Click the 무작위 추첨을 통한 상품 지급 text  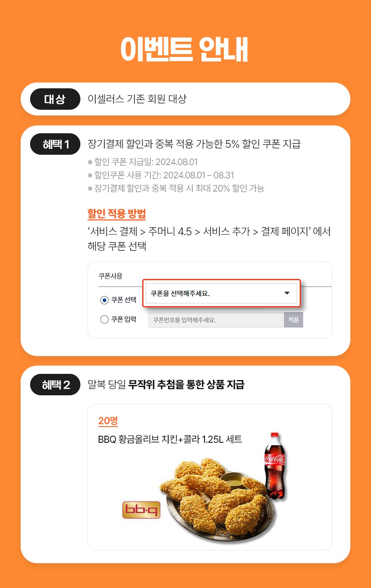click(186, 385)
